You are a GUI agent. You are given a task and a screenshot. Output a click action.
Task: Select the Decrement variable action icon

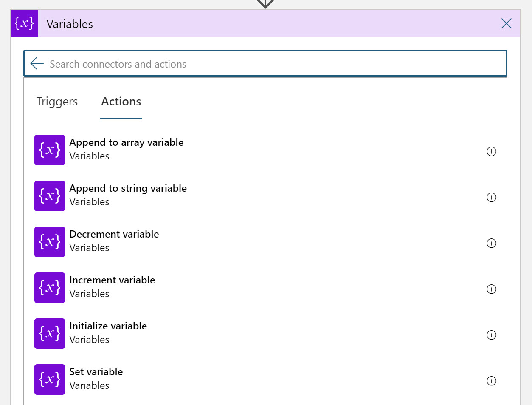[x=49, y=241]
